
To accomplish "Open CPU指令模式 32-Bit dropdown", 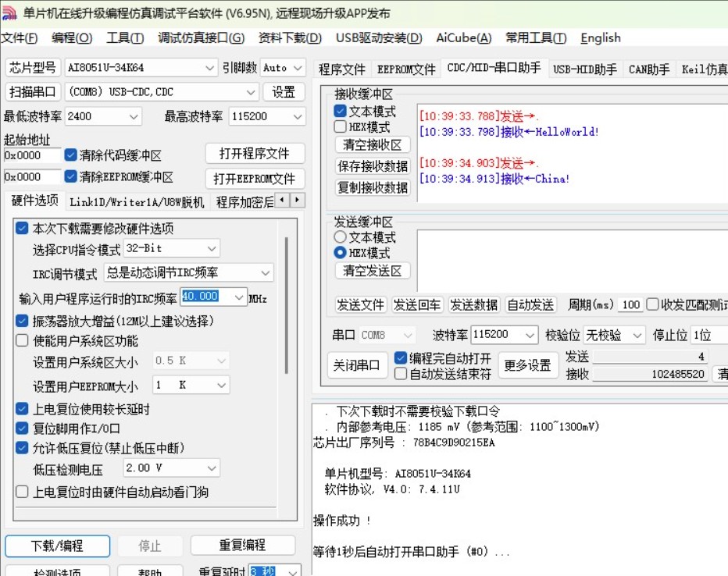I will point(172,248).
